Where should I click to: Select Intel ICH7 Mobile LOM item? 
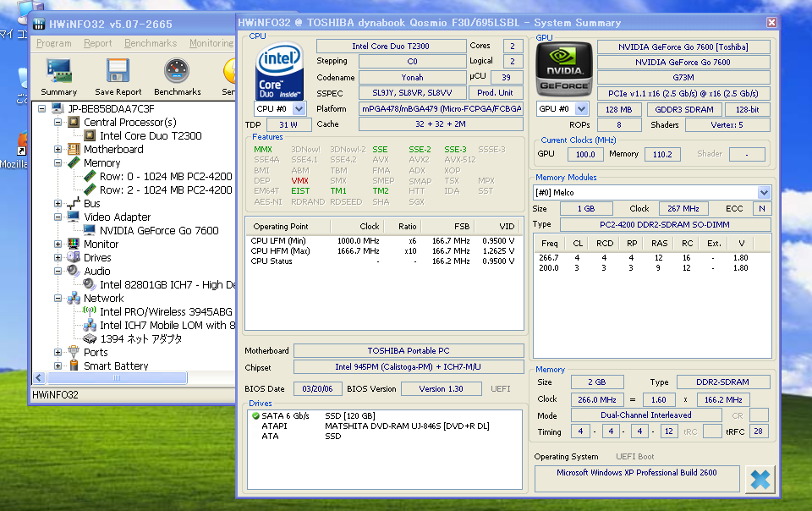click(167, 325)
